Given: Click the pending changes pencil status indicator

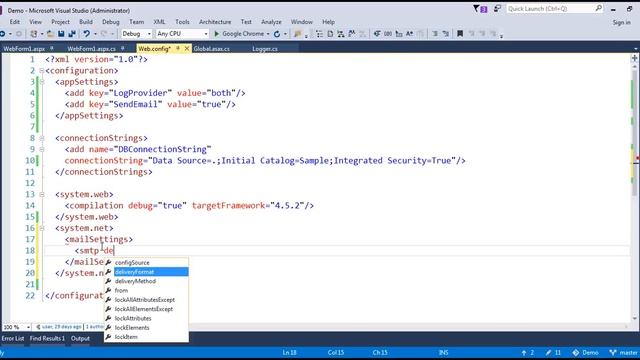Looking at the screenshot, I should (x=553, y=353).
